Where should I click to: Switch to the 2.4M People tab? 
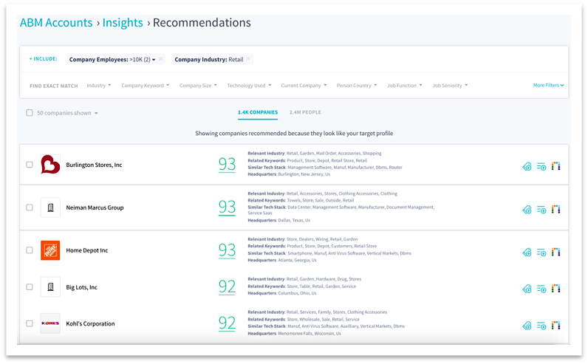pos(305,112)
